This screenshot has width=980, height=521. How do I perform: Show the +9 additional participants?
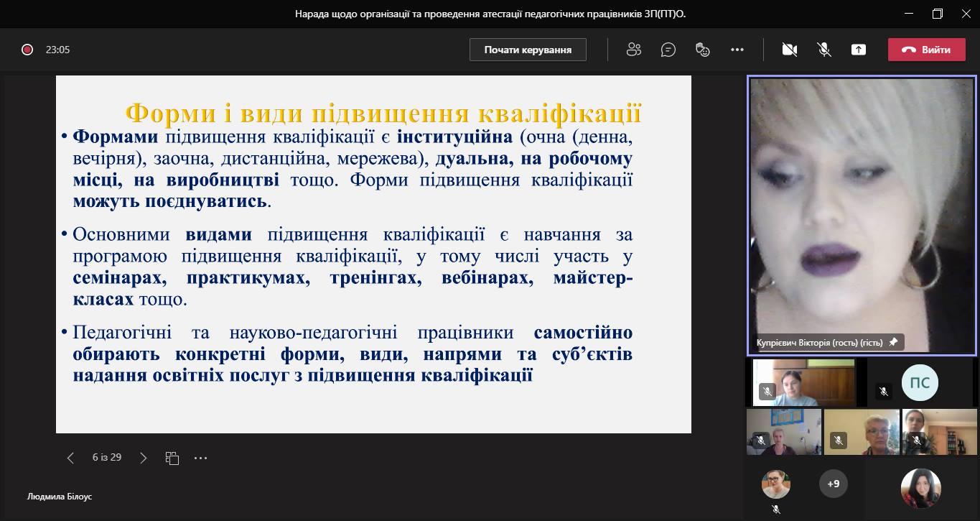pos(833,484)
